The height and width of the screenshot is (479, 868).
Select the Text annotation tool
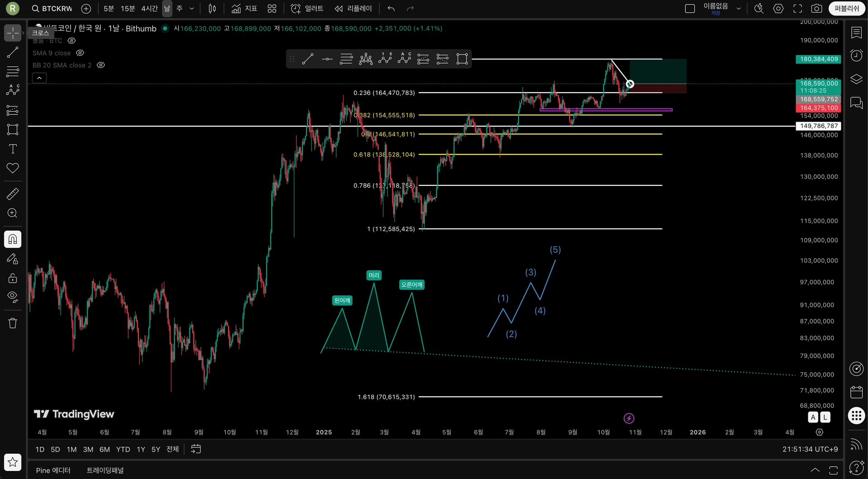point(13,149)
